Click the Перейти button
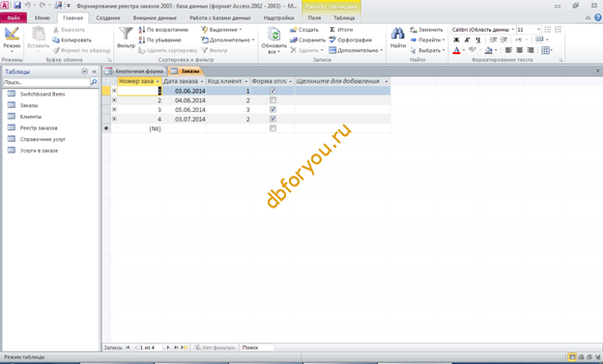Image resolution: width=603 pixels, height=364 pixels. (427, 40)
